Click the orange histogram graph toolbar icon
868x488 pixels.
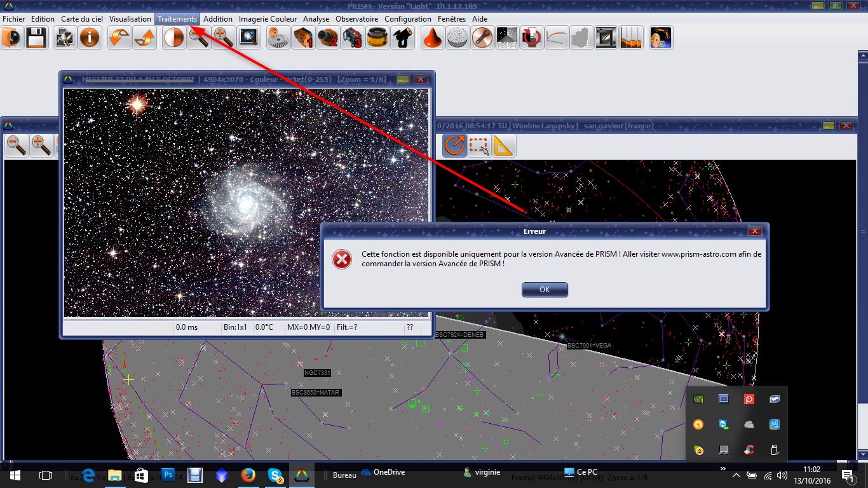[x=632, y=38]
